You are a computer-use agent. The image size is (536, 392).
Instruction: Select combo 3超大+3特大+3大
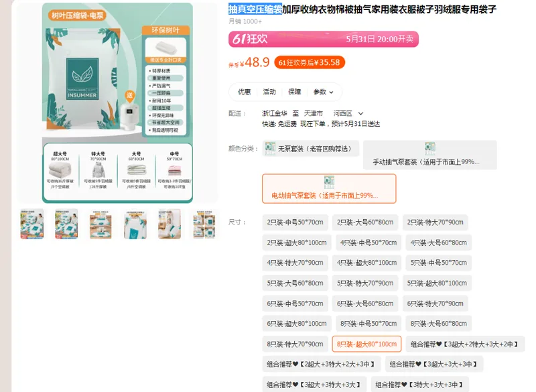click(314, 385)
